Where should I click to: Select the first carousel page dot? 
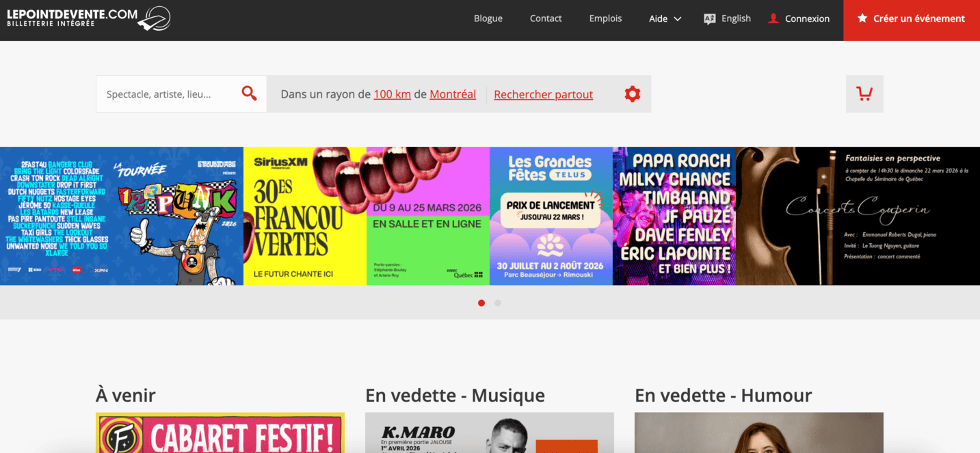pyautogui.click(x=481, y=303)
